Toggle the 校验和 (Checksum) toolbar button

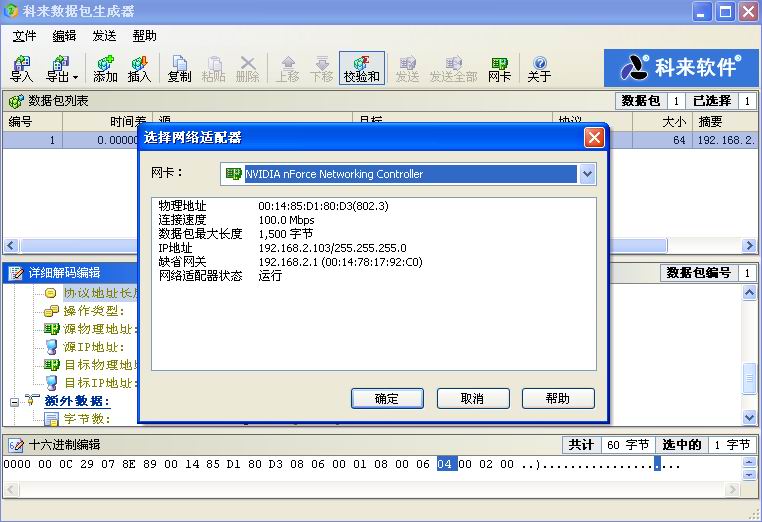point(362,69)
